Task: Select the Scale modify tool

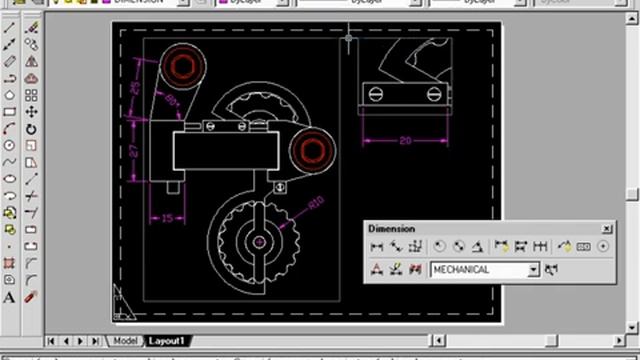Action: (x=31, y=146)
